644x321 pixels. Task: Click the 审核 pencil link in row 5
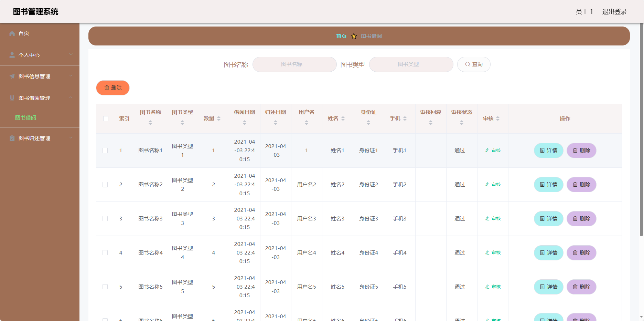(x=493, y=287)
